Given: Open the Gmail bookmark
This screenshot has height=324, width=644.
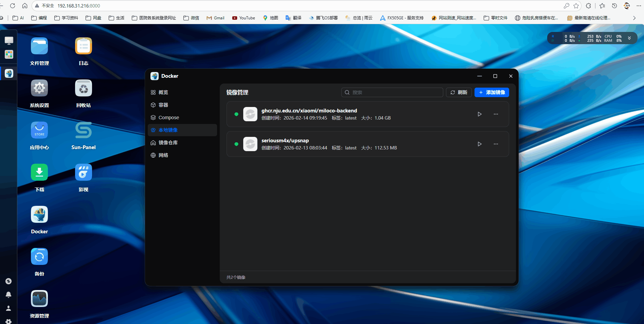Looking at the screenshot, I should (x=215, y=18).
